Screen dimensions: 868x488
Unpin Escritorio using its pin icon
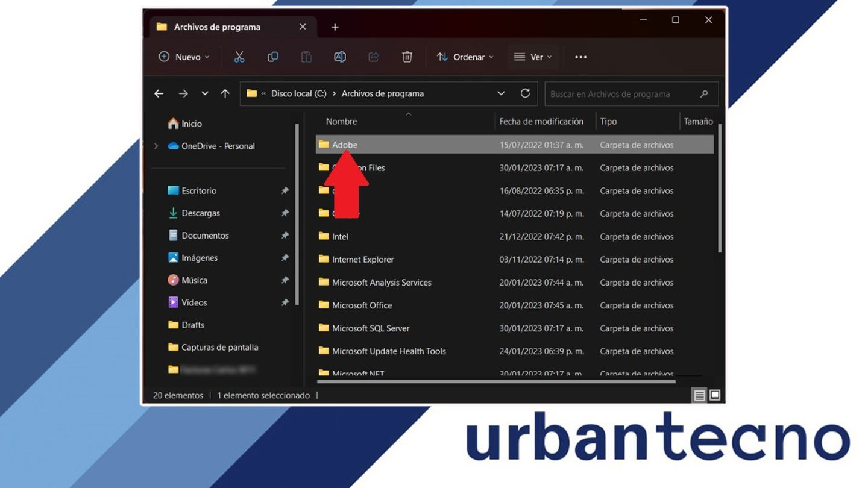coord(285,190)
